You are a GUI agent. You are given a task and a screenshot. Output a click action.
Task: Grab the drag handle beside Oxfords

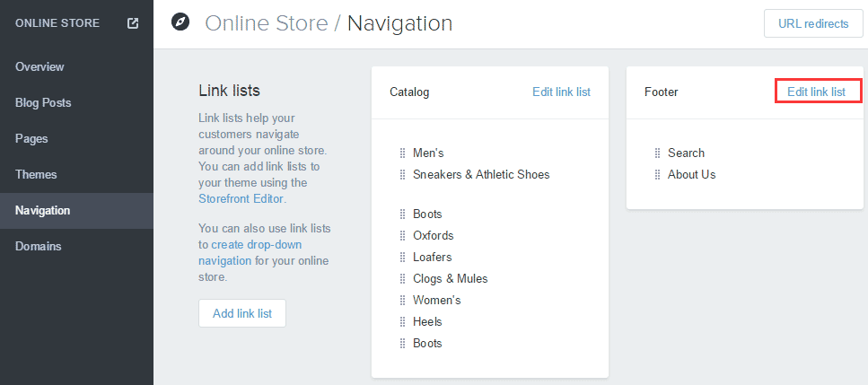[x=403, y=236]
